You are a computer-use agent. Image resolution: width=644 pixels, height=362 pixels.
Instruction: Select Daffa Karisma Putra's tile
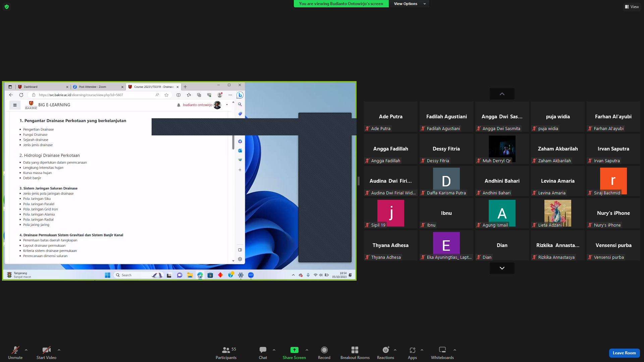[446, 181]
